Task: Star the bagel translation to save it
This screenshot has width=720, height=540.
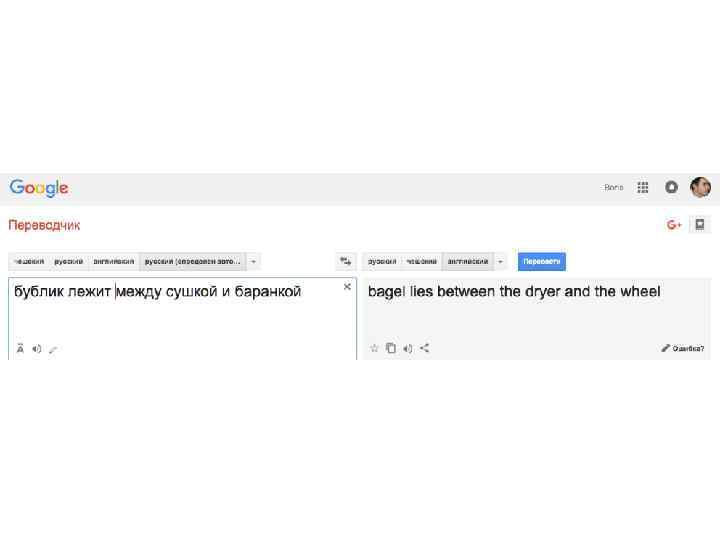Action: pos(374,348)
